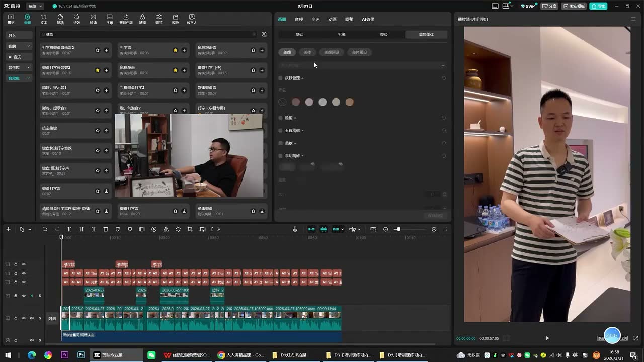Image resolution: width=644 pixels, height=362 pixels.
Task: Expand the 我的 sidebar dropdown
Action: click(x=29, y=46)
